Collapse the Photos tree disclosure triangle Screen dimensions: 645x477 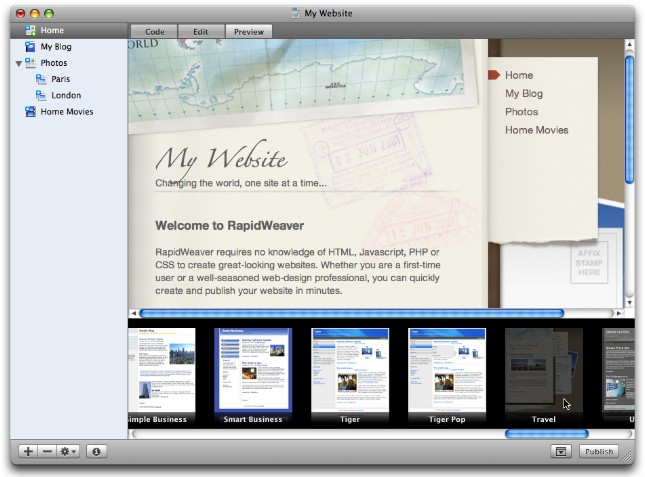tap(19, 63)
